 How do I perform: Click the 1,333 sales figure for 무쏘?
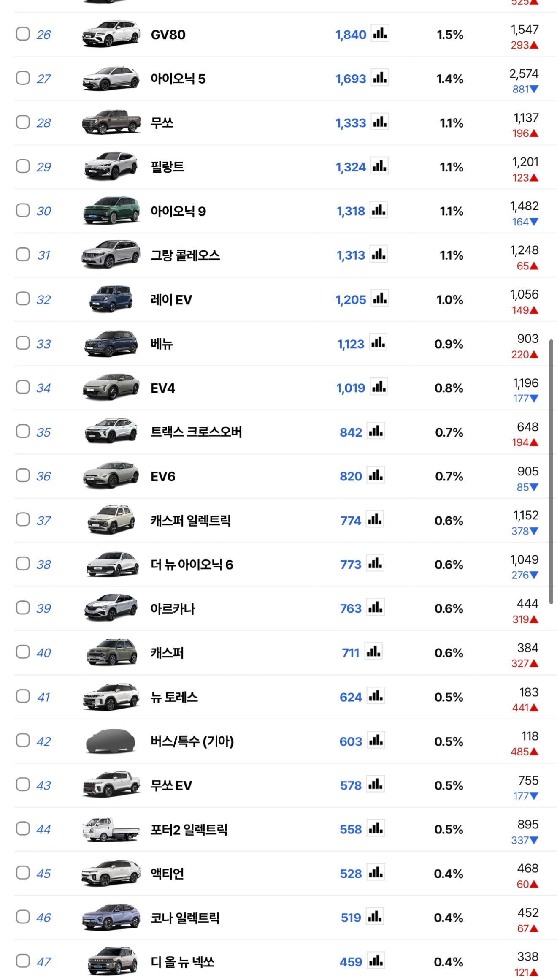pyautogui.click(x=351, y=123)
